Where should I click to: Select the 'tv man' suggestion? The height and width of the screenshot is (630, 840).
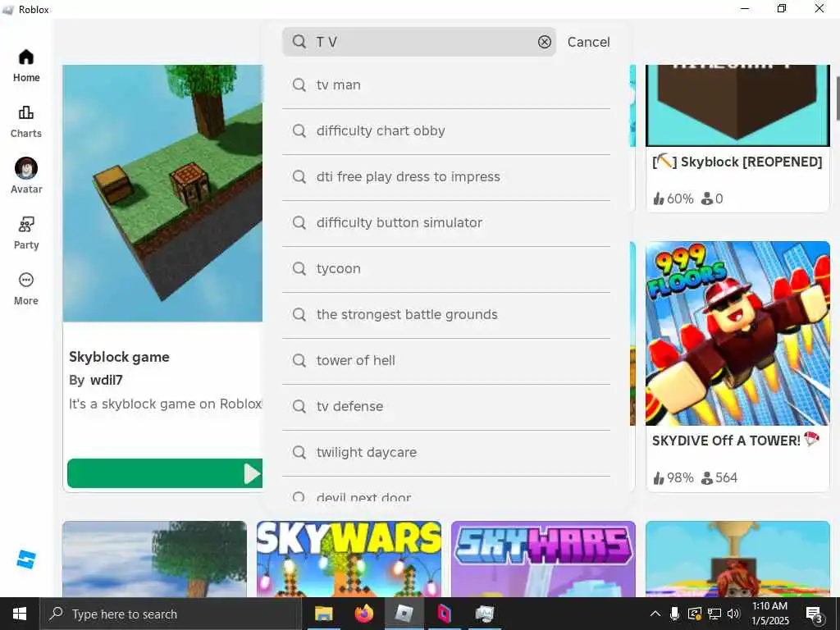click(x=445, y=85)
